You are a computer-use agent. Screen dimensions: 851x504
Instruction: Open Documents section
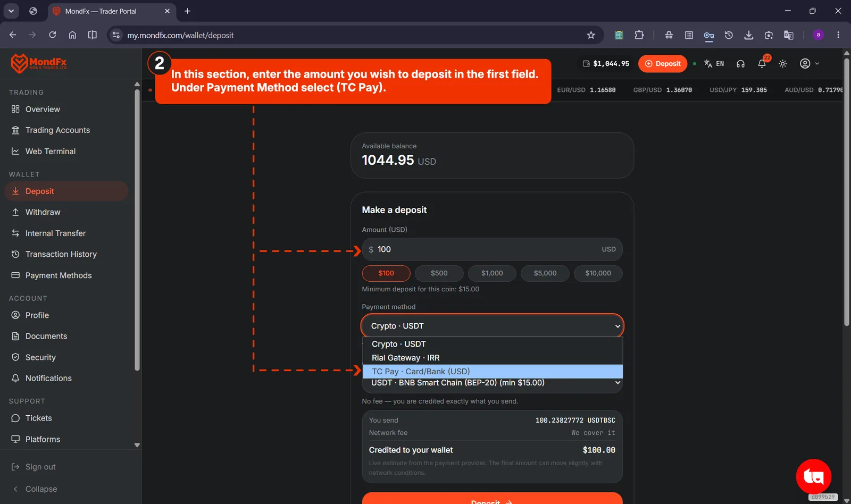(66, 336)
